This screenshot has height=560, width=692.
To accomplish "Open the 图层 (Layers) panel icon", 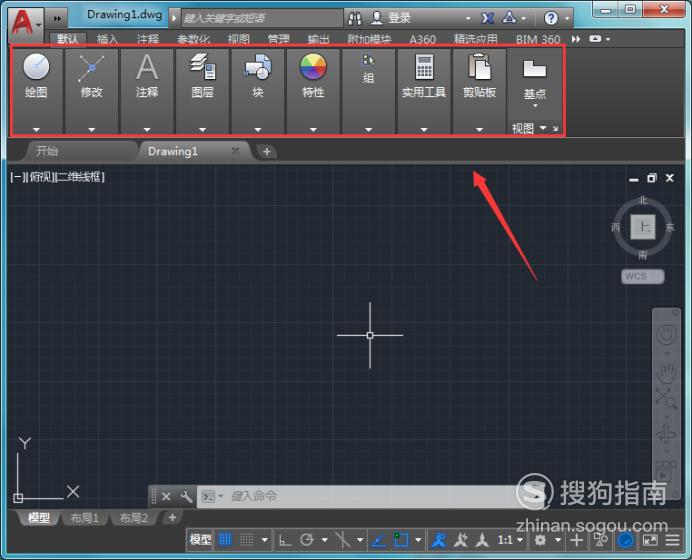I will coord(203,67).
